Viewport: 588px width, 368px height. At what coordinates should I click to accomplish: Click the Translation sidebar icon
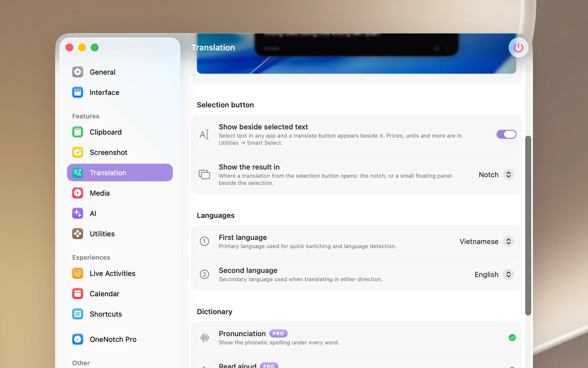coord(78,173)
